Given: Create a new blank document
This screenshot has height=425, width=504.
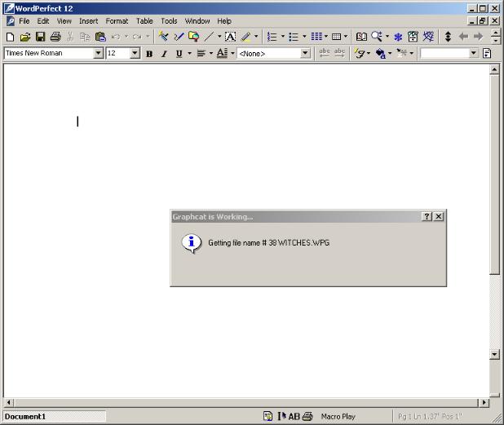Looking at the screenshot, I should [10, 37].
